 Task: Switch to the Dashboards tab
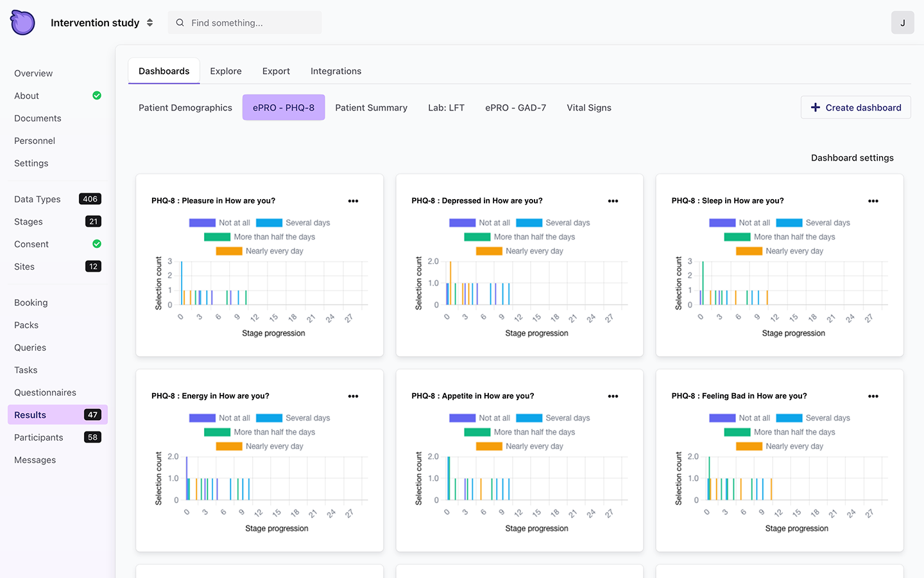[164, 71]
